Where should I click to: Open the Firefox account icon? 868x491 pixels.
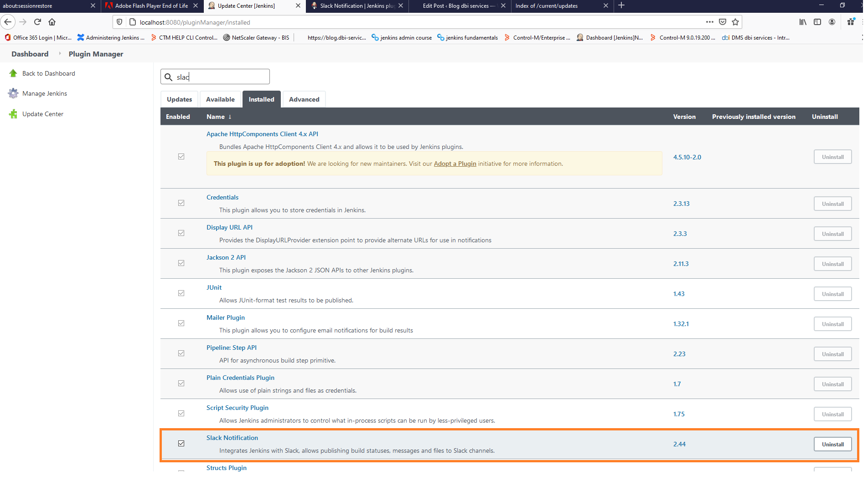(x=832, y=22)
